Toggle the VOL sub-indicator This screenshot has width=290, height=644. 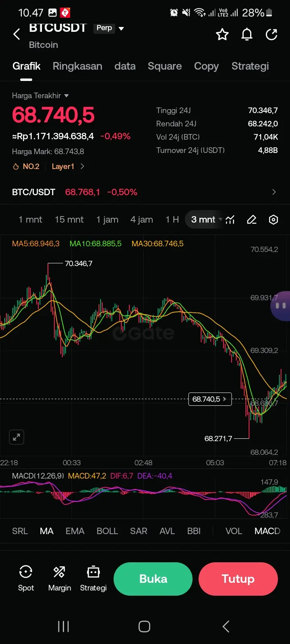click(234, 531)
